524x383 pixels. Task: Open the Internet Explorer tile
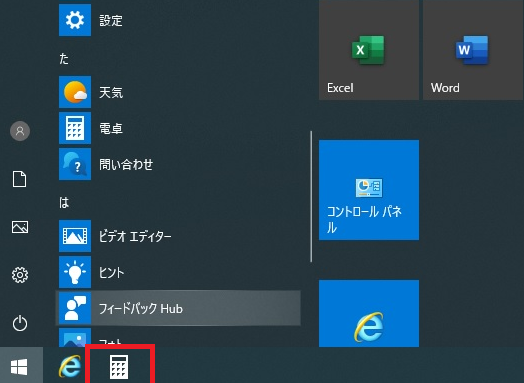tap(369, 313)
